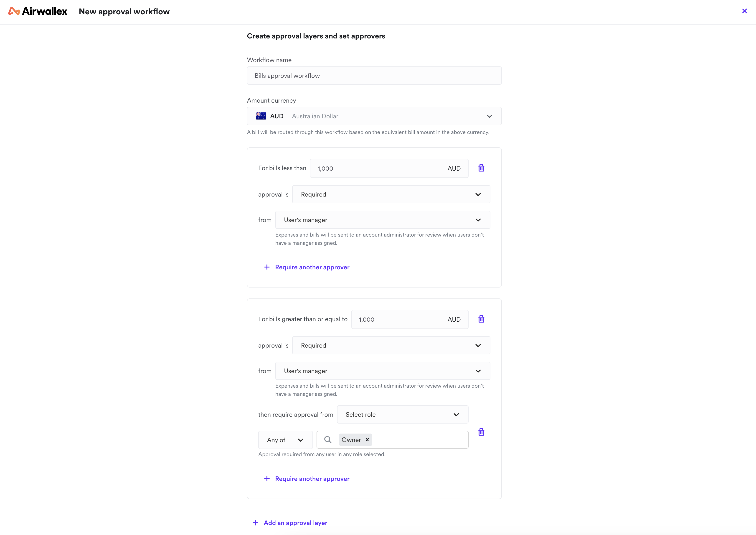756x535 pixels.
Task: Click 'Create approval layers and set approvers' heading
Action: 316,36
